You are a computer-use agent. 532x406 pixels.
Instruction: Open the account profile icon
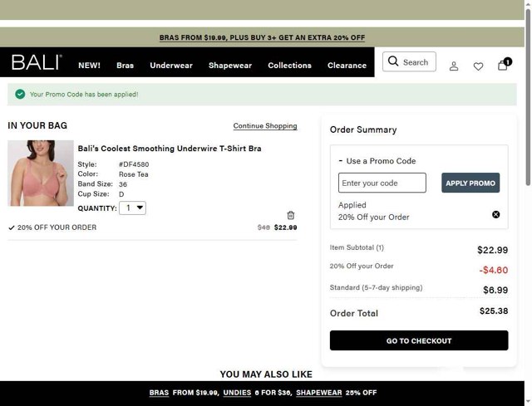coord(454,66)
